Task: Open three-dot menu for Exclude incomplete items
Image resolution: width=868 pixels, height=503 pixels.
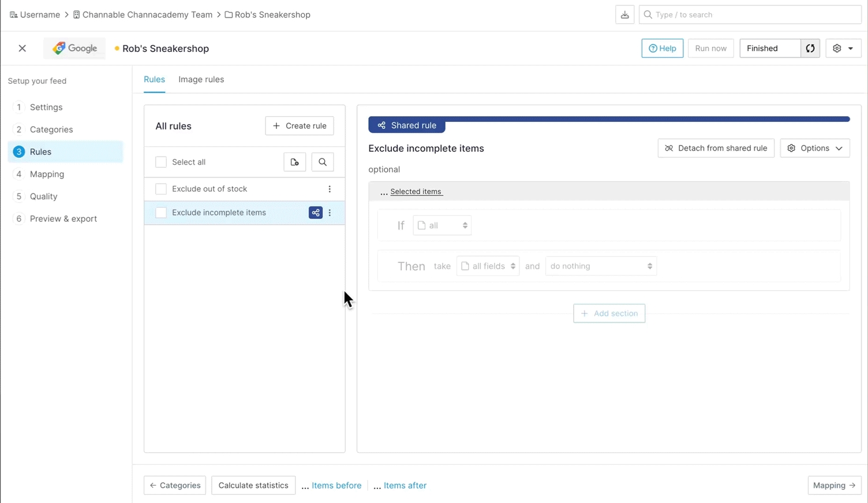Action: [x=330, y=213]
